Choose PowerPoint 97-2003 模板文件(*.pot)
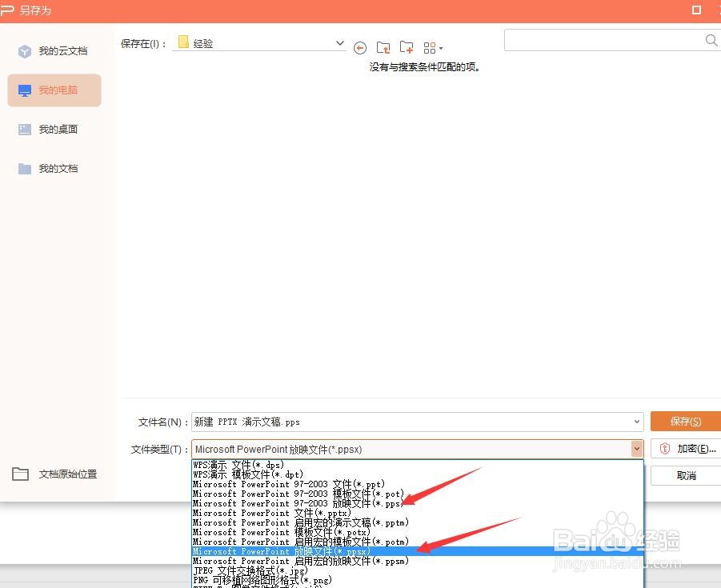The image size is (721, 588). (x=418, y=494)
